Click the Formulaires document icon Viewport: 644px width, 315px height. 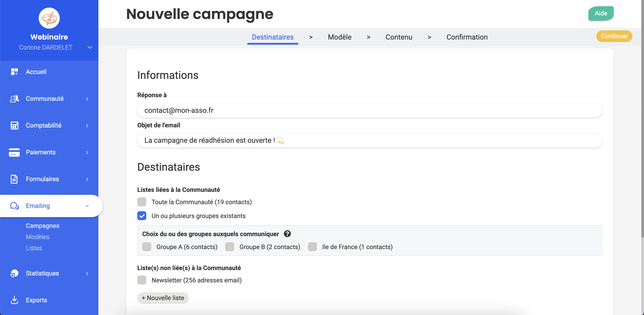click(14, 179)
